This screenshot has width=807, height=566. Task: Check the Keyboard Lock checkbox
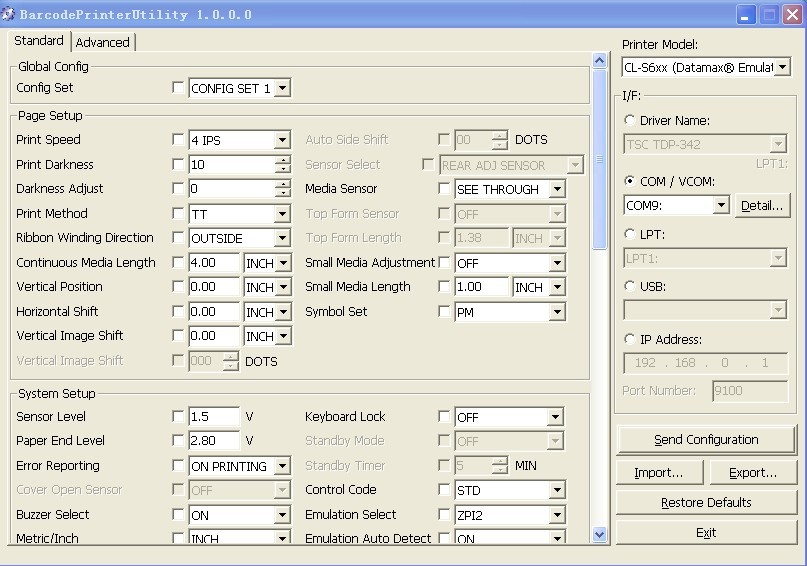coord(444,417)
